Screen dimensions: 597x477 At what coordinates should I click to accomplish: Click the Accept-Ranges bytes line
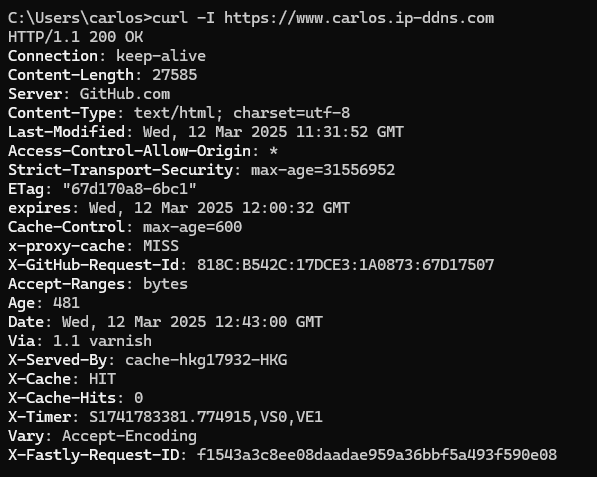point(98,284)
